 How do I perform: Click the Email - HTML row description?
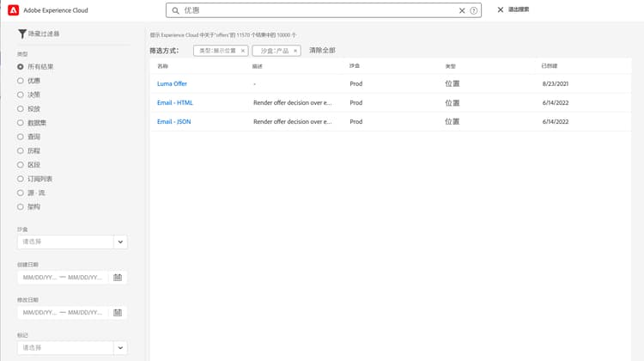click(293, 102)
